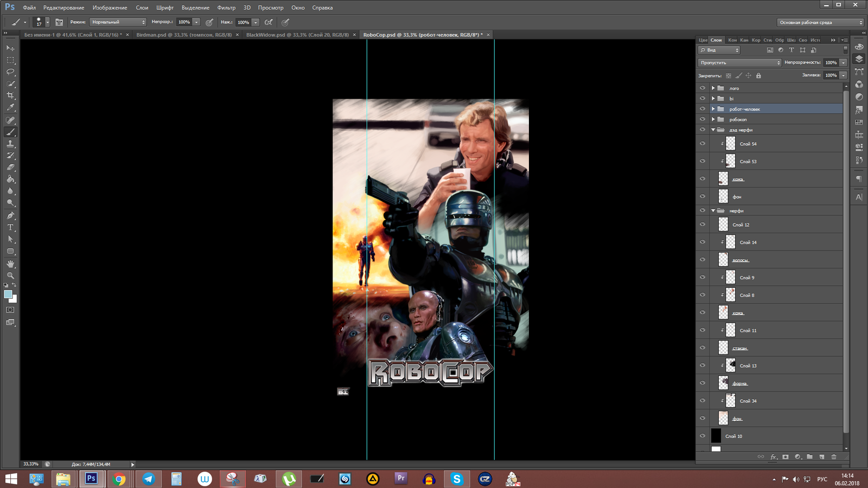The image size is (868, 488).
Task: Select the Clone Stamp tool
Action: tap(10, 144)
